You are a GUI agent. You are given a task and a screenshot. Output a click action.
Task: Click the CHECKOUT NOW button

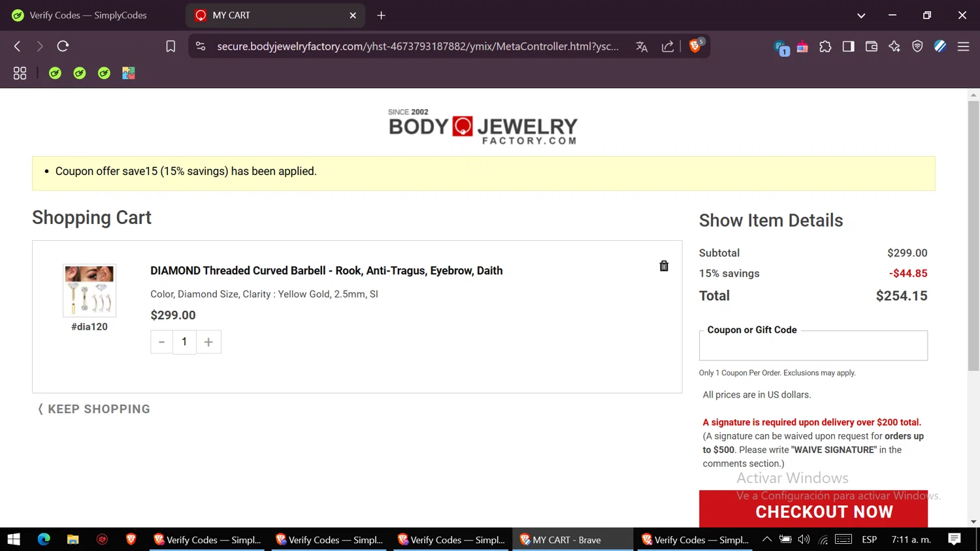click(813, 509)
